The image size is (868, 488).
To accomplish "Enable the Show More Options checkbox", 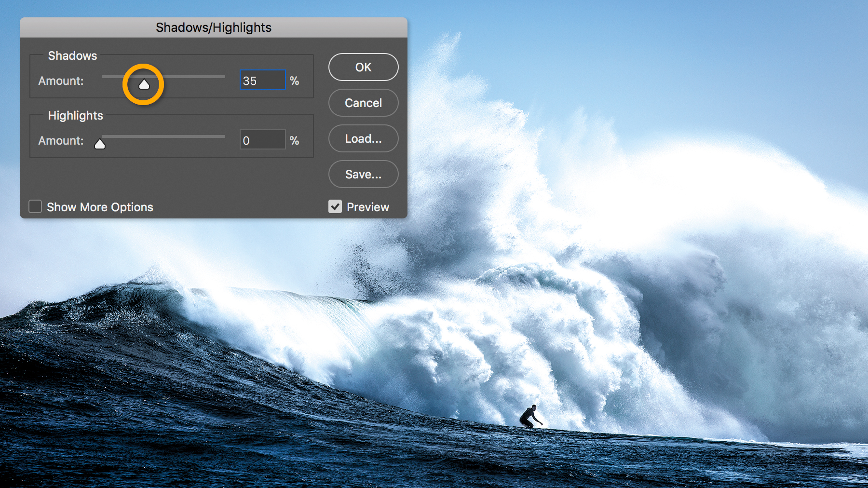I will point(35,206).
